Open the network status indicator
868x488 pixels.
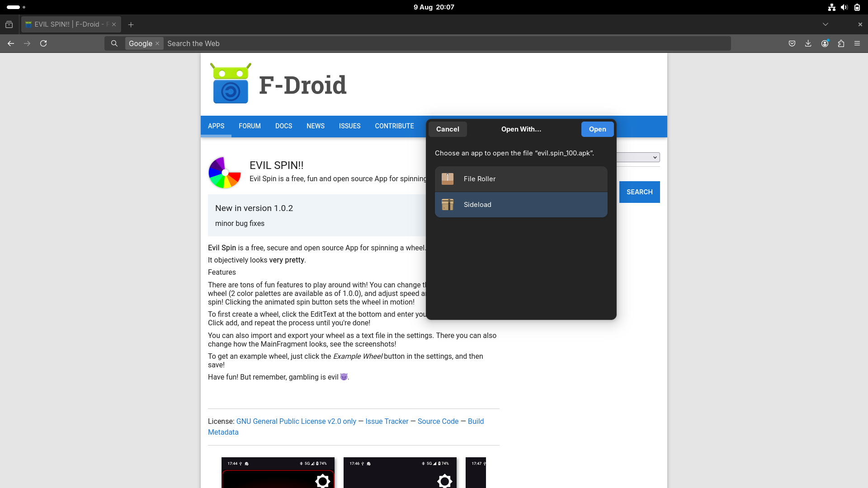click(831, 7)
